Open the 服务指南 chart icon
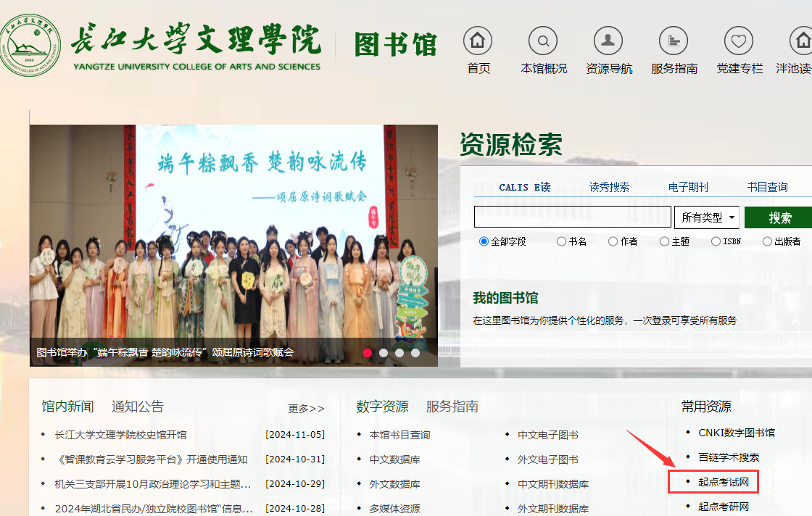The image size is (812, 516). pos(674,41)
